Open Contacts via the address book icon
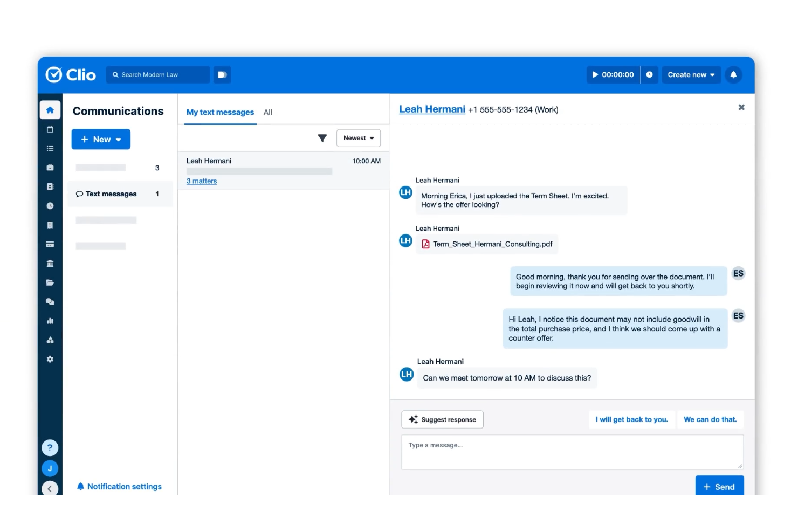 click(50, 186)
